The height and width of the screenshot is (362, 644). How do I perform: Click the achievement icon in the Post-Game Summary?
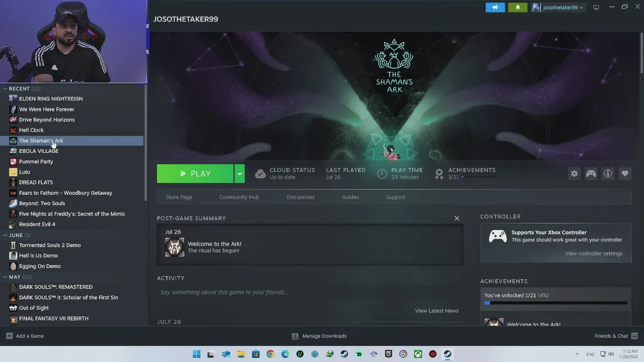tap(175, 247)
